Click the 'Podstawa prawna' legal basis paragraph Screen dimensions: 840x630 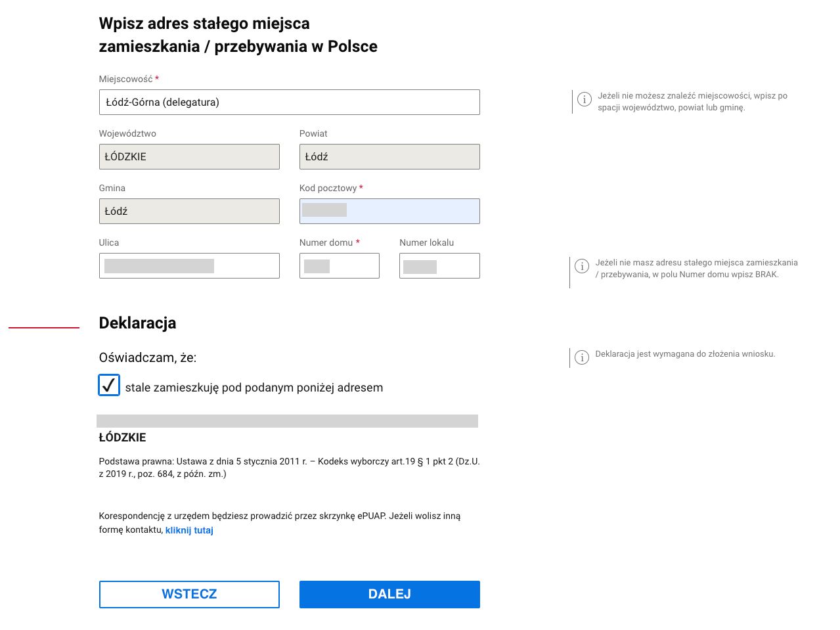[x=289, y=468]
